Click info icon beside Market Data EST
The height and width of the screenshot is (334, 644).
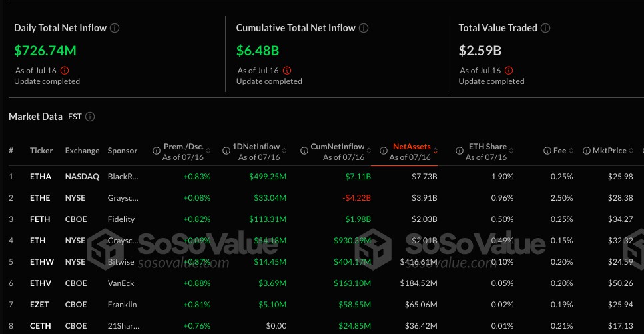point(90,117)
